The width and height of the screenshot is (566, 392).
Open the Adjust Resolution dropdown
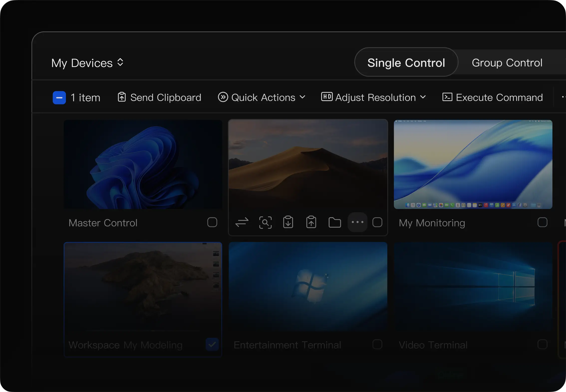click(x=373, y=98)
